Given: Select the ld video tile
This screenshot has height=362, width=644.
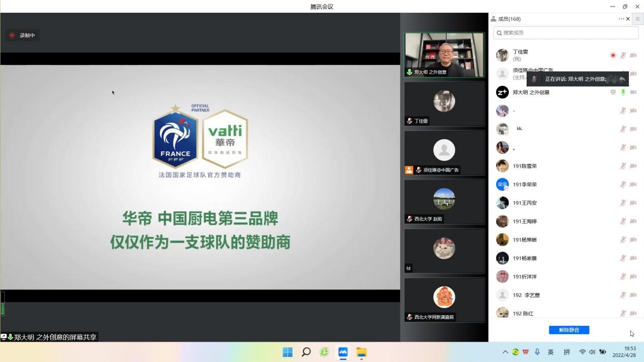Looking at the screenshot, I should (x=444, y=251).
